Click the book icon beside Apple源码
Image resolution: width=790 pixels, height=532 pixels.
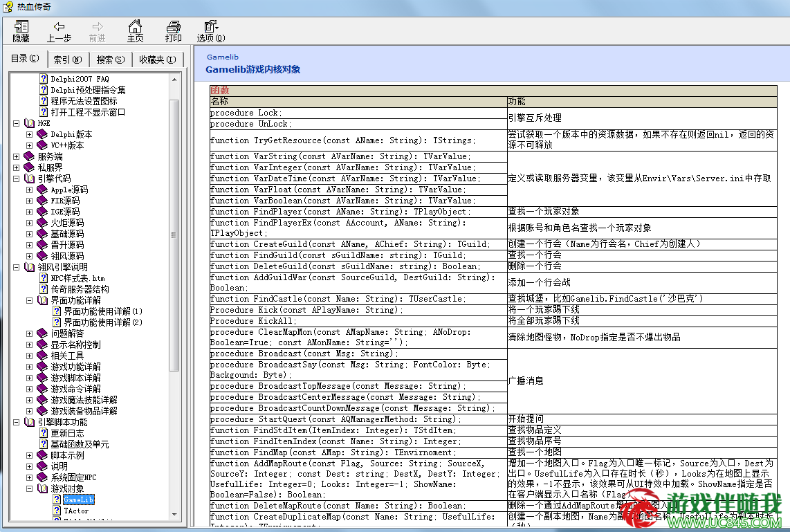tap(43, 190)
